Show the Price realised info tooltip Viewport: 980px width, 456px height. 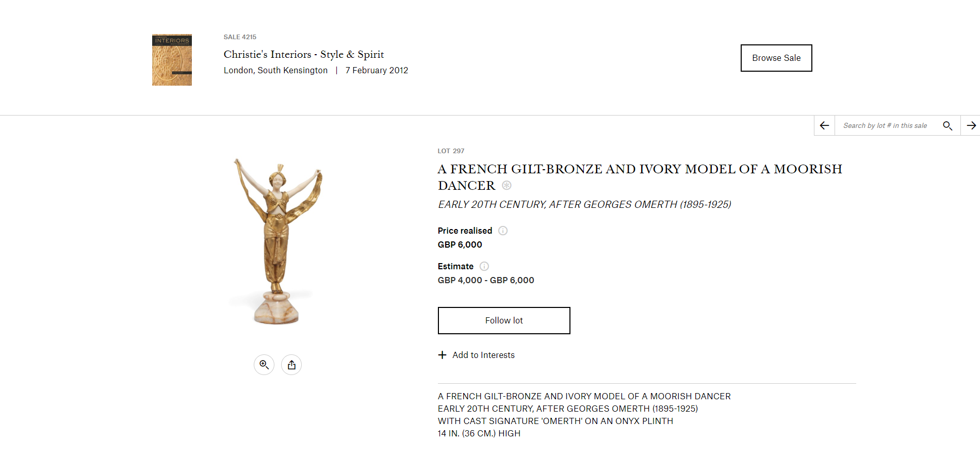coord(503,231)
